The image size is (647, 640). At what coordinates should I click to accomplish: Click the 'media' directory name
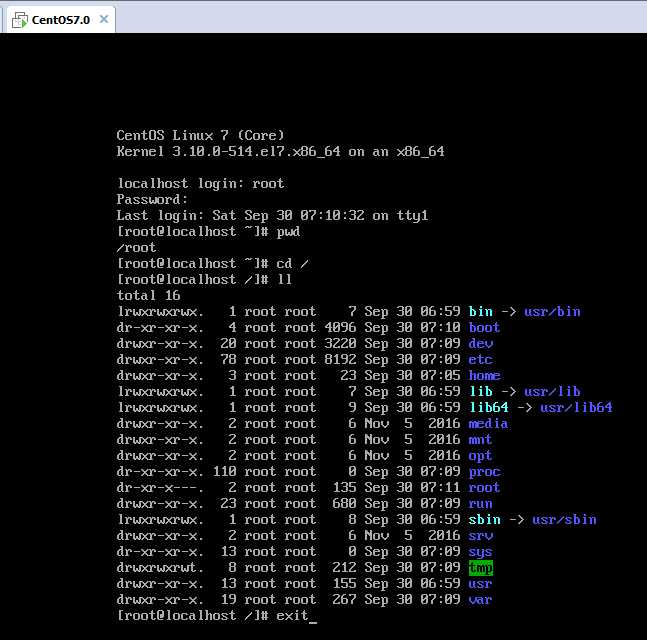[489, 423]
